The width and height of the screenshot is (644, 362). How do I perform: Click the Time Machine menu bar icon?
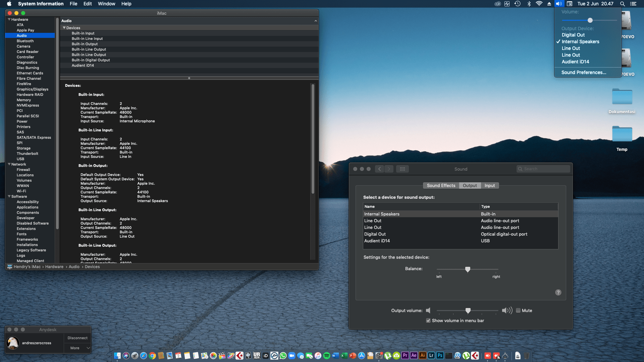tap(518, 4)
